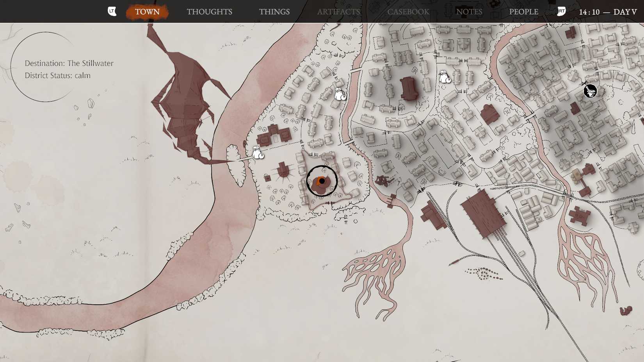Switch to the THOUGHTS tab
Screen dimensions: 644x362
209,12
